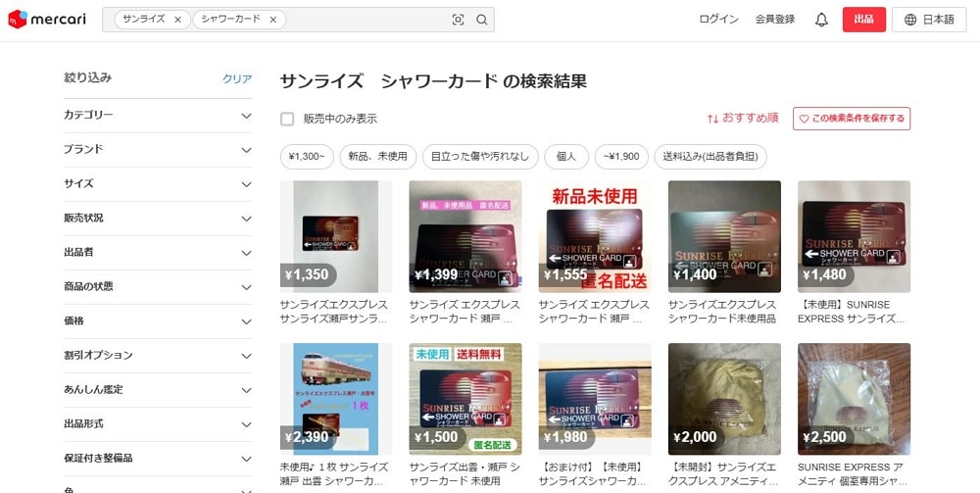980x493 pixels.
Task: Click title サンライズエクスプレス シャワーカード未使用品
Action: point(722,312)
